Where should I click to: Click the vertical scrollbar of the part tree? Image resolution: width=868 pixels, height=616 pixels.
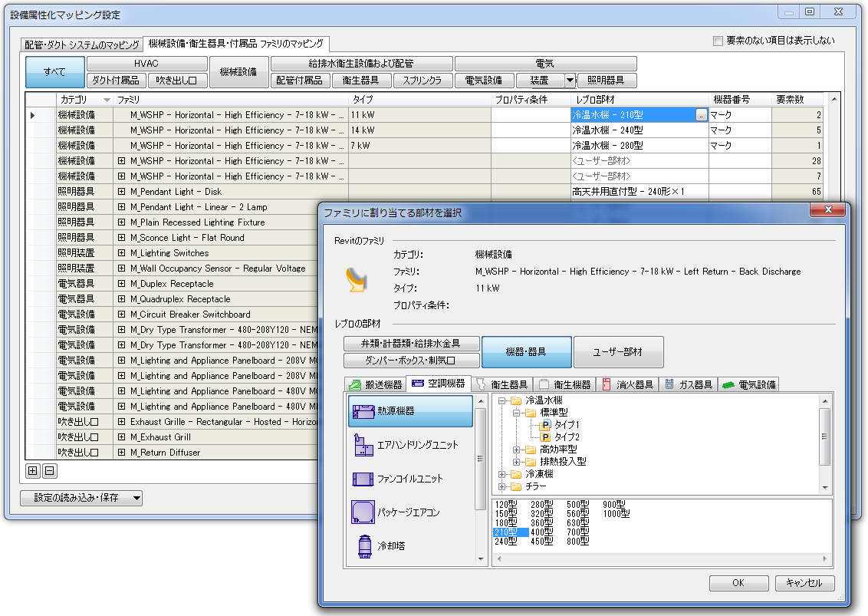pos(825,443)
